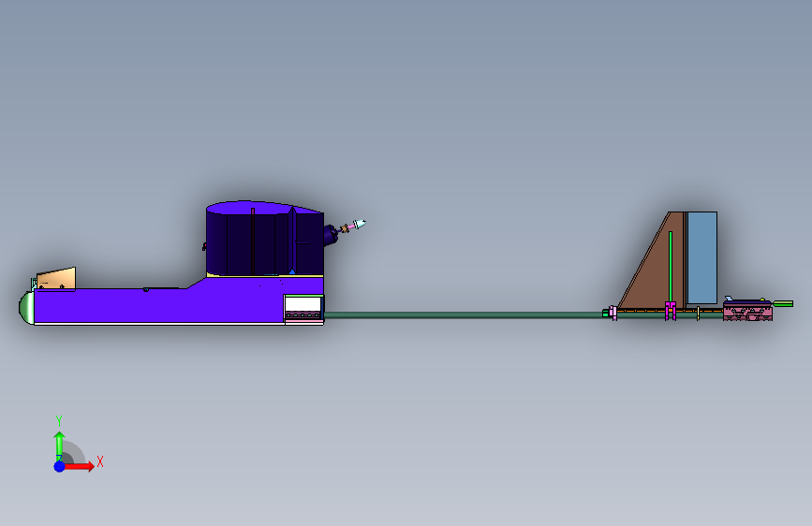
Task: Pick the tan wedge part on the hull top
Action: click(56, 279)
